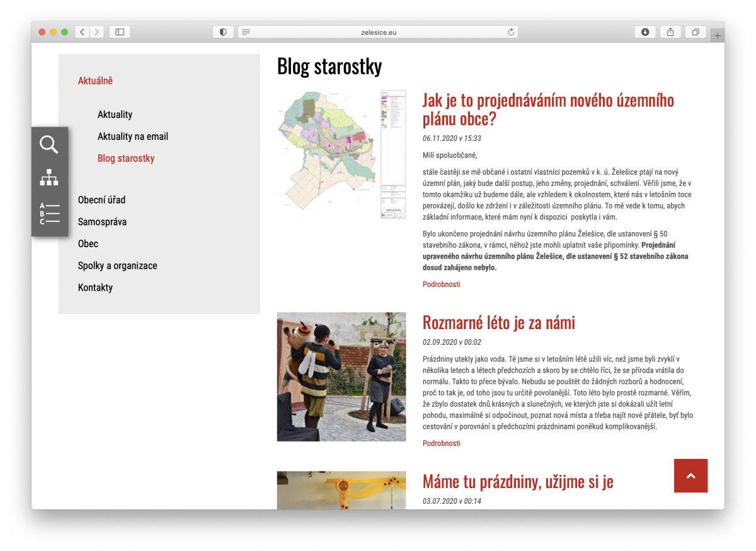Expand the Spolky a organizace section
This screenshot has height=551, width=756.
[x=117, y=265]
